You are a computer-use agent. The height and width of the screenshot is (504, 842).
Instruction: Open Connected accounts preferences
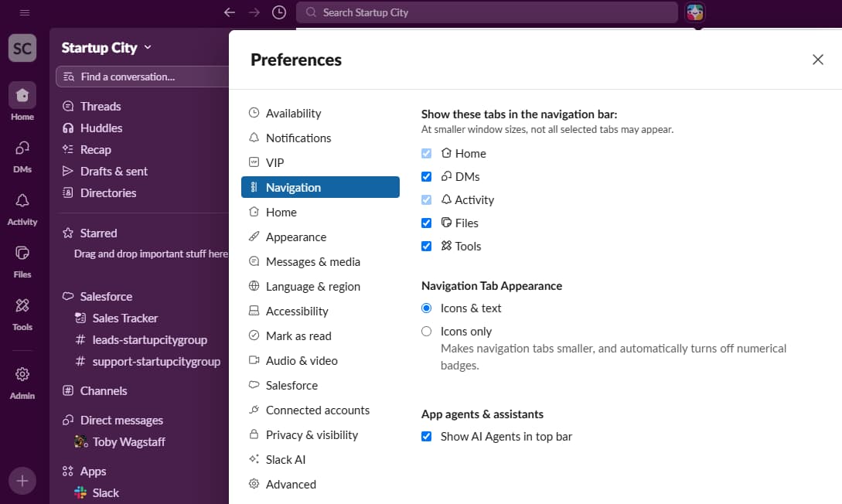(320, 410)
